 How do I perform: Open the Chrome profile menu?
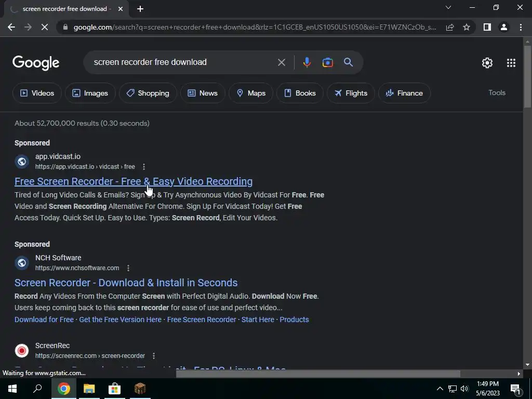[504, 27]
